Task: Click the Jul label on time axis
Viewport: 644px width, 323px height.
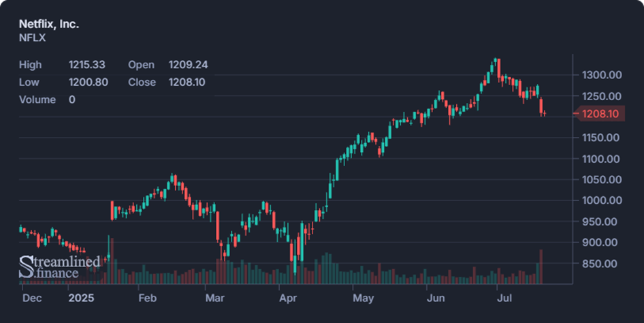Action: pyautogui.click(x=504, y=298)
